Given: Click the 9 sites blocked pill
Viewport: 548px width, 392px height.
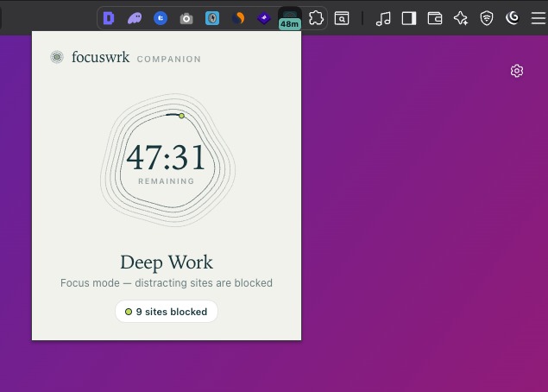Looking at the screenshot, I should point(167,311).
